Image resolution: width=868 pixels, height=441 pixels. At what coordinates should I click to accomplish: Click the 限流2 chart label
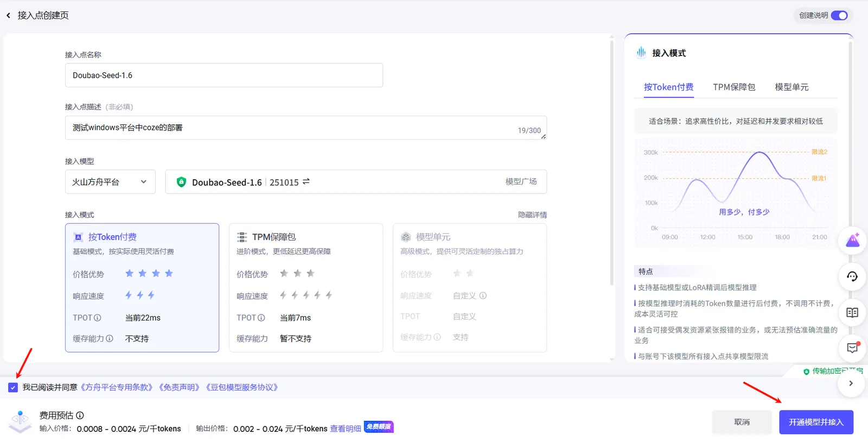tap(819, 152)
